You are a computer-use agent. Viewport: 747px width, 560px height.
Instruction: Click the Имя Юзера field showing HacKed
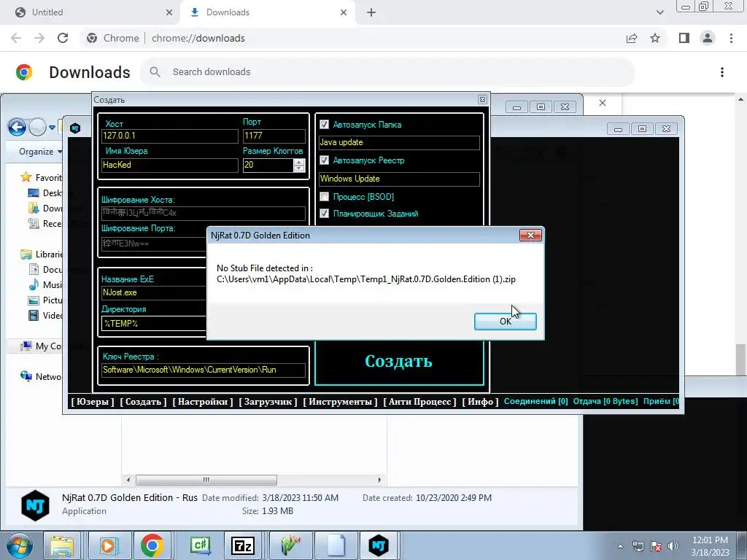point(169,166)
